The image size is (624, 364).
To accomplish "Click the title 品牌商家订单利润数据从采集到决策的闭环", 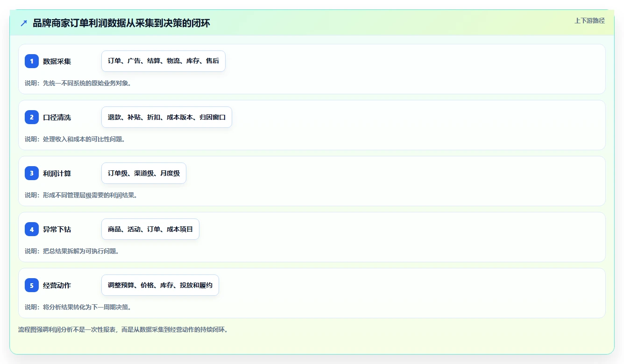I will click(121, 23).
